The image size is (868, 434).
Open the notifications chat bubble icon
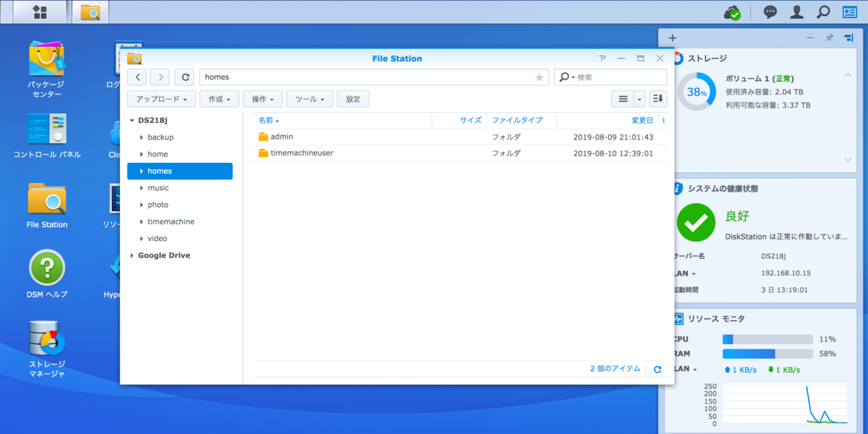coord(771,12)
